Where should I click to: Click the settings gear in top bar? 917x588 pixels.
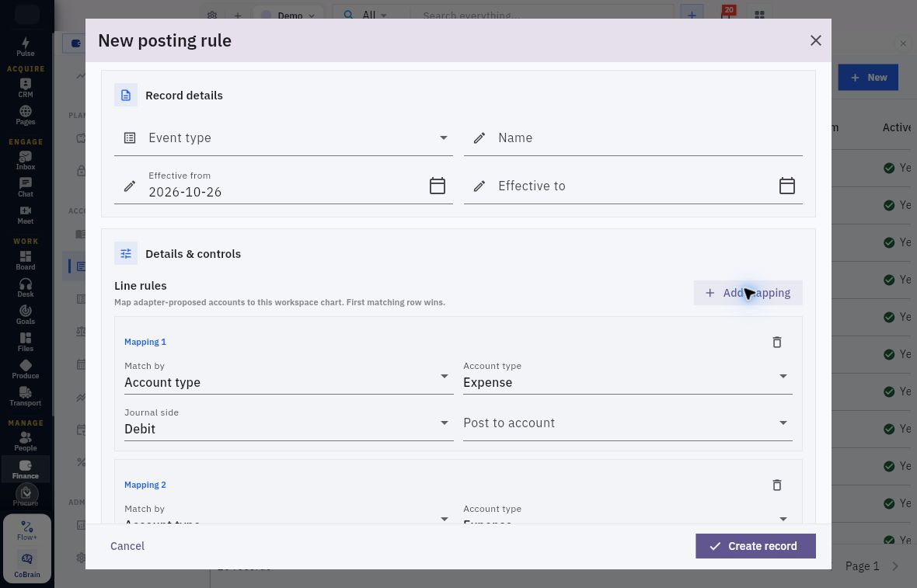pos(212,16)
